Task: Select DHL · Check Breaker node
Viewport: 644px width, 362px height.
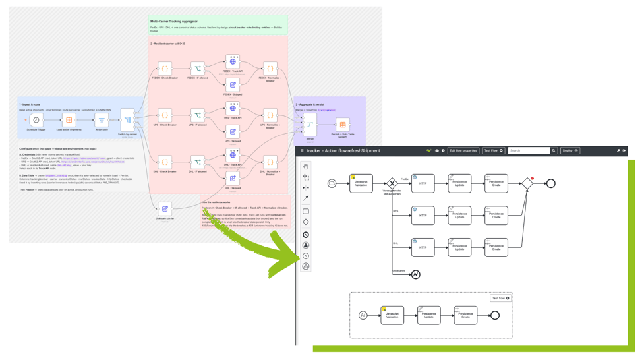Action: [165, 162]
